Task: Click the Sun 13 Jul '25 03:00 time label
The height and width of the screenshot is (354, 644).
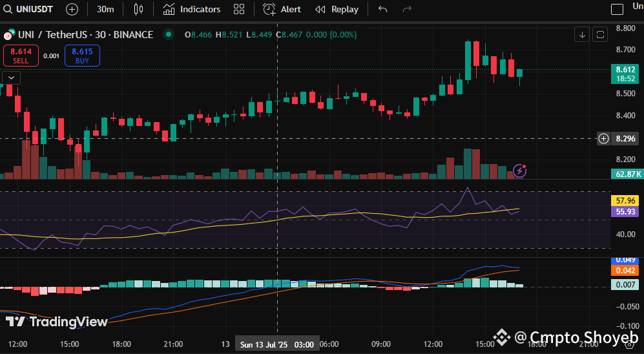Action: point(277,344)
